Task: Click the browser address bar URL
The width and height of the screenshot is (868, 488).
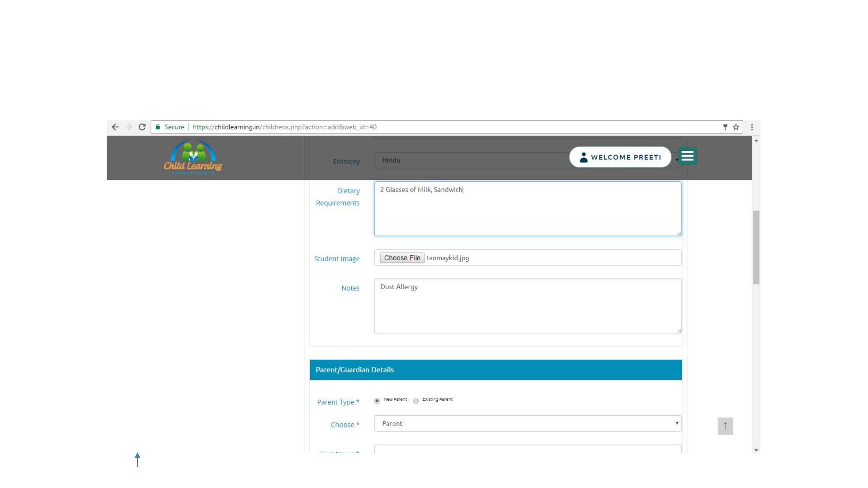Action: point(285,127)
